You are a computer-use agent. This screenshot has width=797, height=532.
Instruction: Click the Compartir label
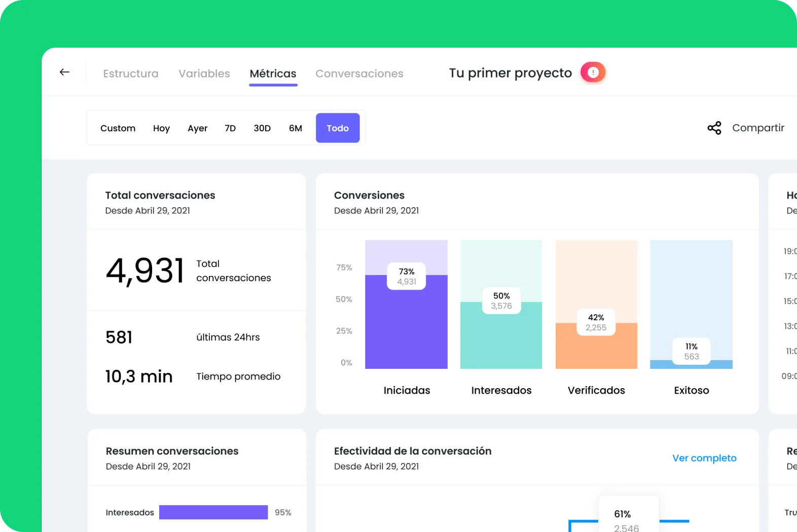(x=758, y=128)
